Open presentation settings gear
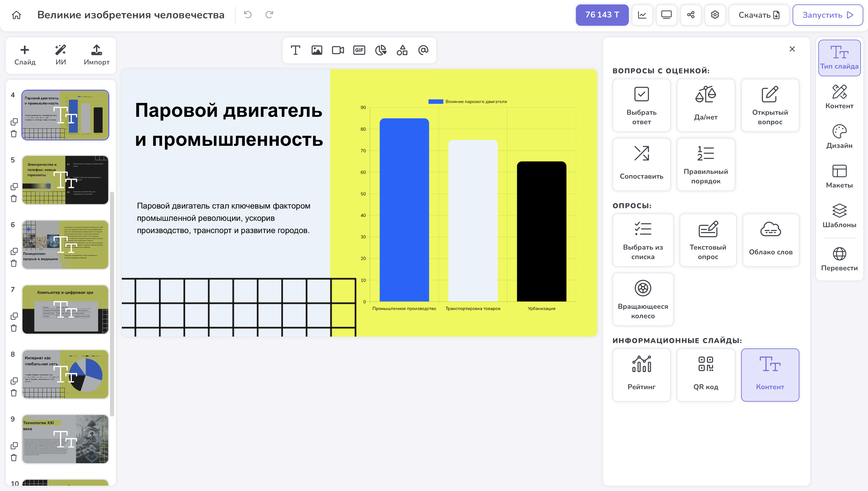Image resolution: width=868 pixels, height=491 pixels. click(x=715, y=15)
